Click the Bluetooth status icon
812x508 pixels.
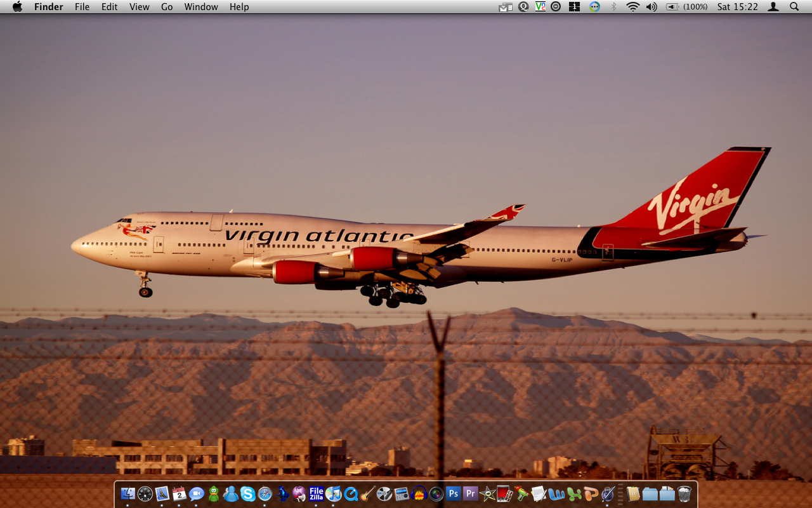pyautogui.click(x=613, y=7)
